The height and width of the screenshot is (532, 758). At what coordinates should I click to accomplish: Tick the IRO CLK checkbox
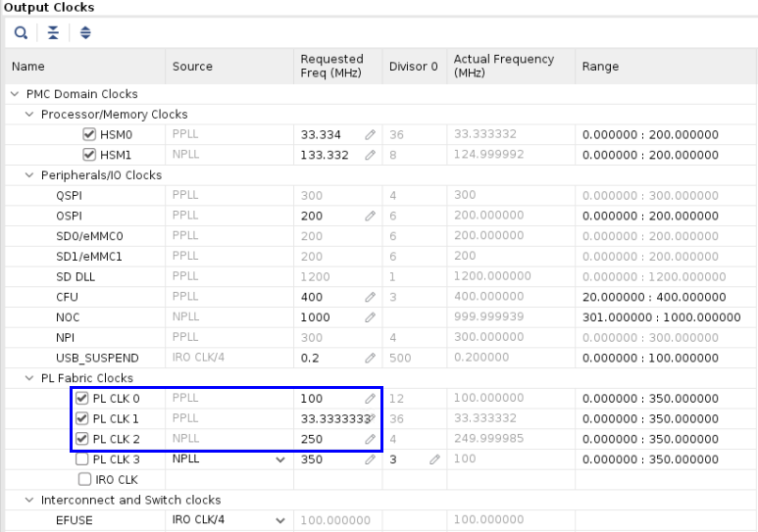coord(84,480)
